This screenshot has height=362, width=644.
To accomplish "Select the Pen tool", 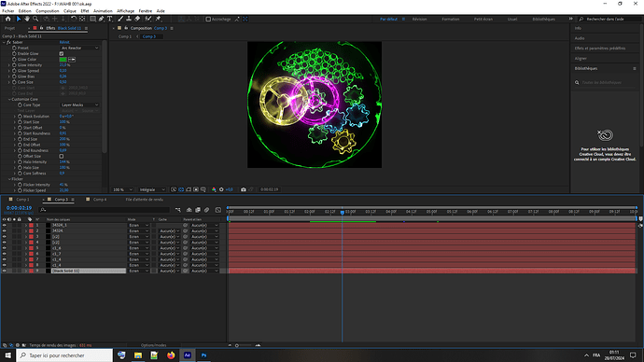I will click(101, 19).
